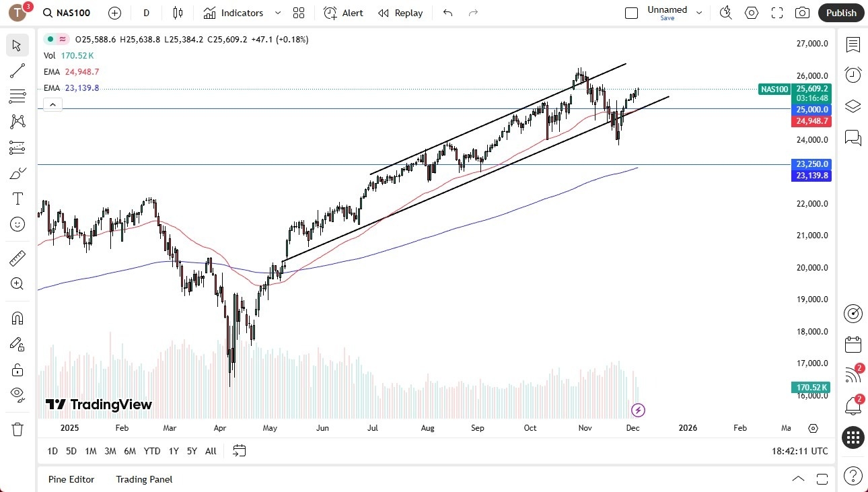Open the layout dropdown beside Unnamed
This screenshot has height=492, width=868.
click(700, 11)
